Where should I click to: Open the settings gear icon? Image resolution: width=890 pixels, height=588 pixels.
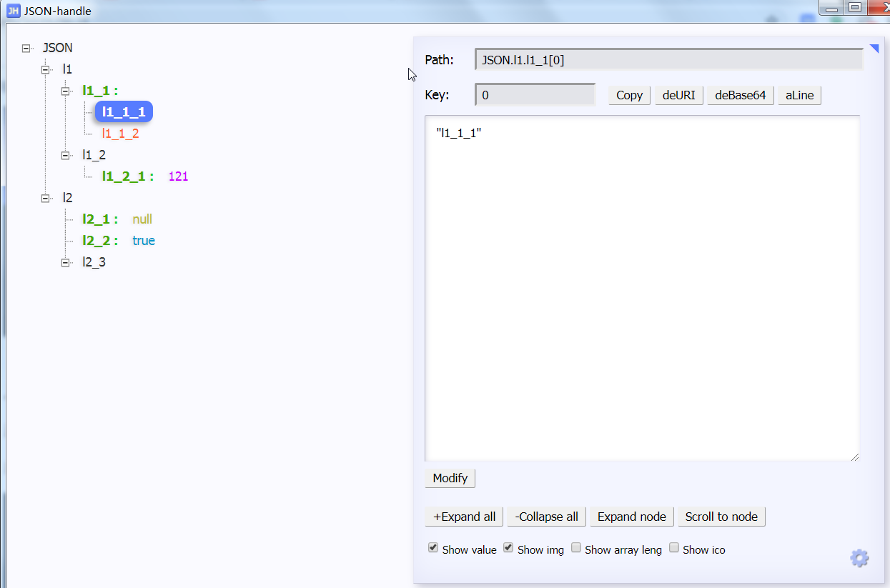(x=859, y=558)
